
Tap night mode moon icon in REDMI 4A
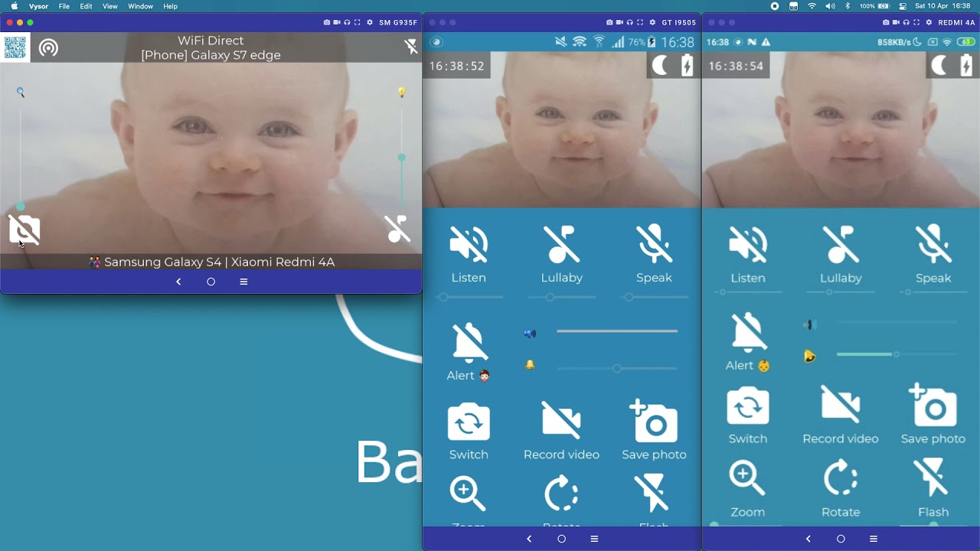pyautogui.click(x=939, y=66)
